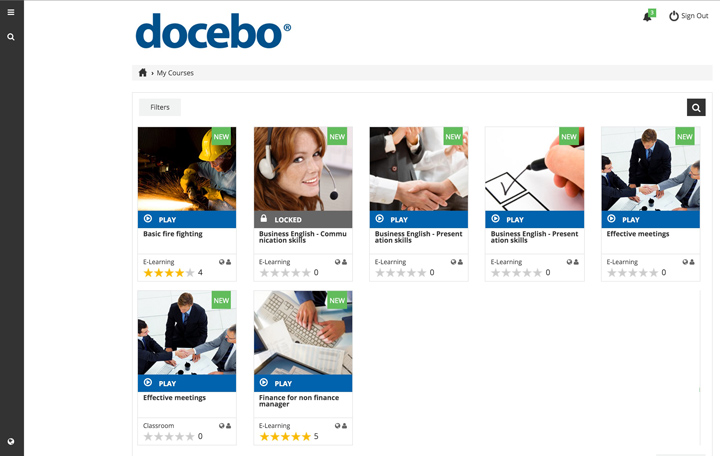720x456 pixels.
Task: Play the Finance for non finance manager course
Action: tap(303, 383)
